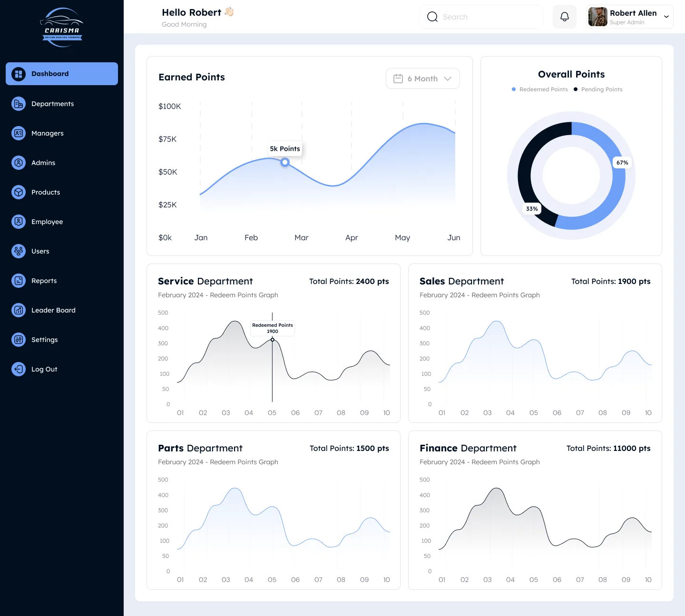Click the Leader Board chart icon
This screenshot has width=685, height=616.
19,310
